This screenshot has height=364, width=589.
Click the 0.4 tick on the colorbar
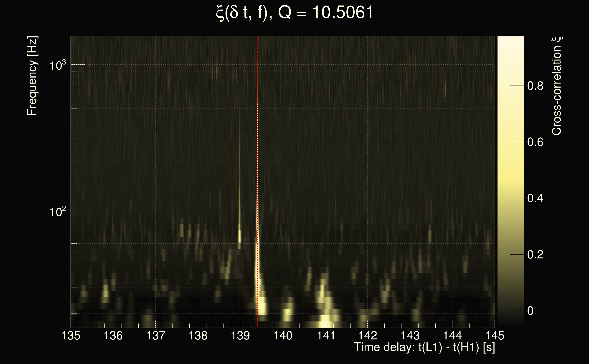pyautogui.click(x=535, y=198)
